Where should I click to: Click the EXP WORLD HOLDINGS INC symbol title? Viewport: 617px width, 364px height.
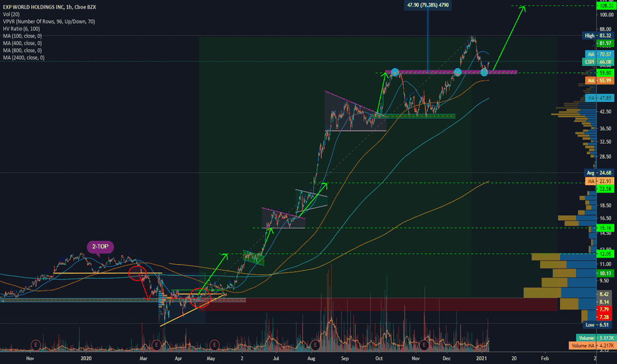(49, 7)
